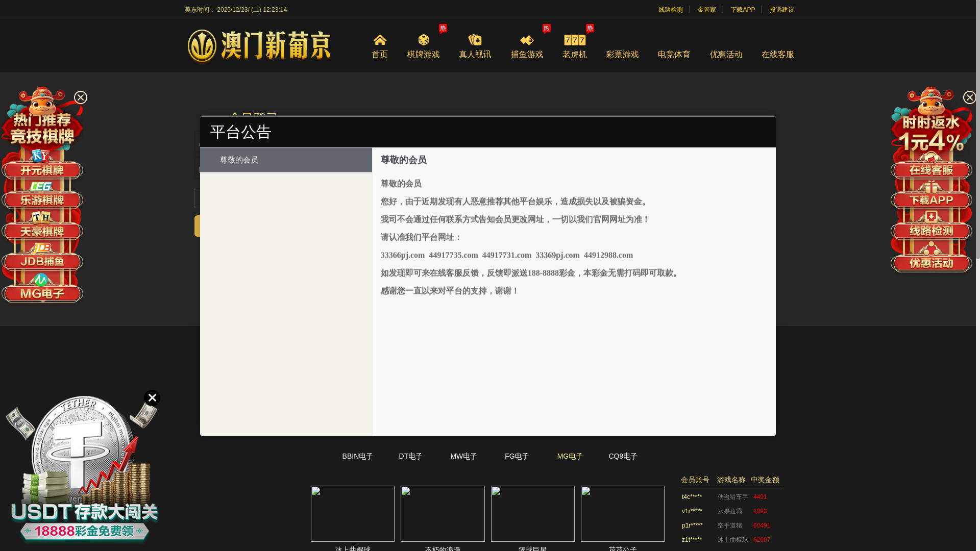Go to 优惠活动 in top navigation
980x551 pixels.
coord(726,54)
